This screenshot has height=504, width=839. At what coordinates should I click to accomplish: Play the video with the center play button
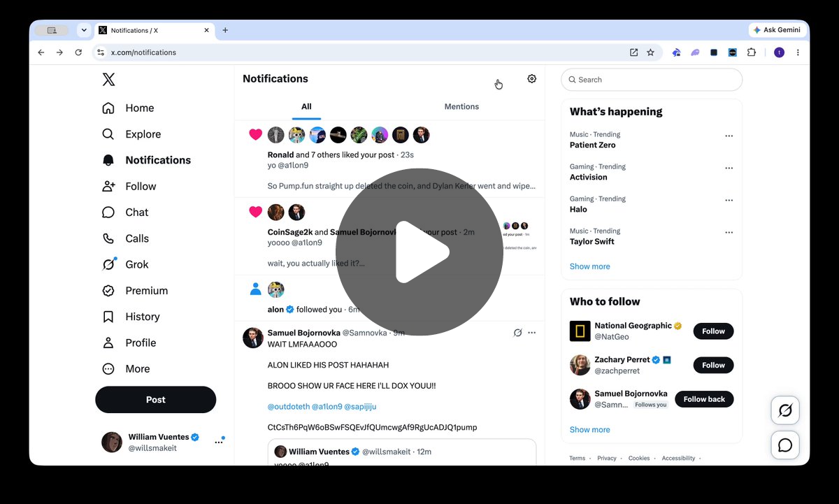click(419, 252)
